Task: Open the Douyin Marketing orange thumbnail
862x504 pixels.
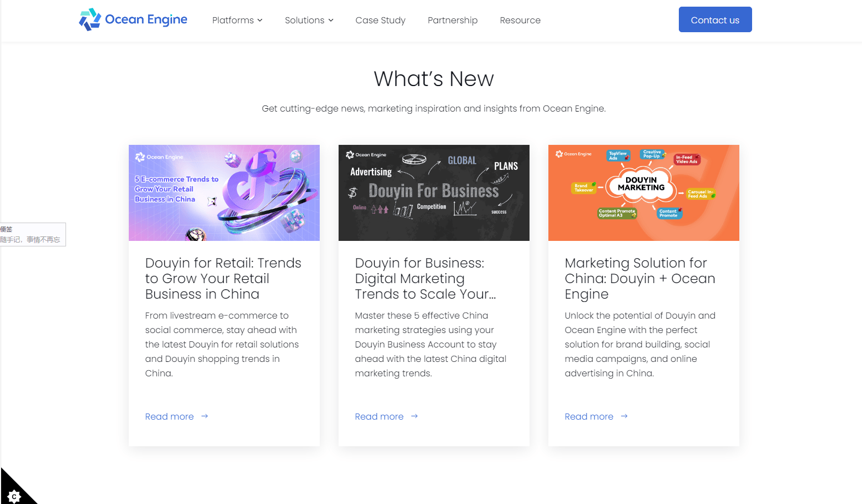Action: tap(644, 193)
